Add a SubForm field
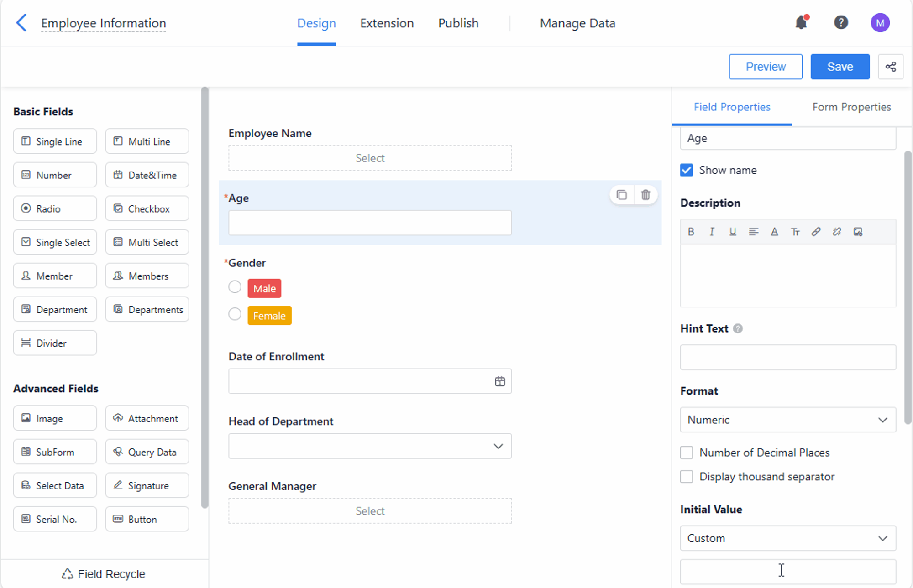The image size is (913, 588). point(55,452)
